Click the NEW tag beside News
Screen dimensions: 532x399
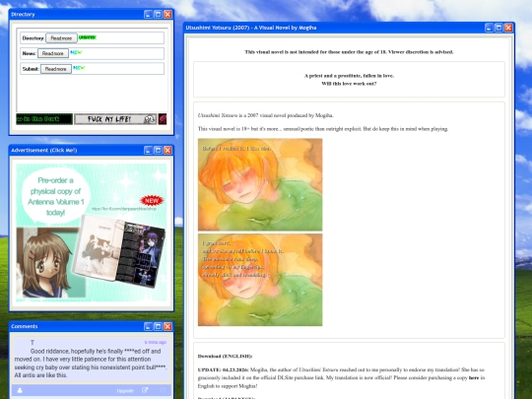click(x=76, y=52)
